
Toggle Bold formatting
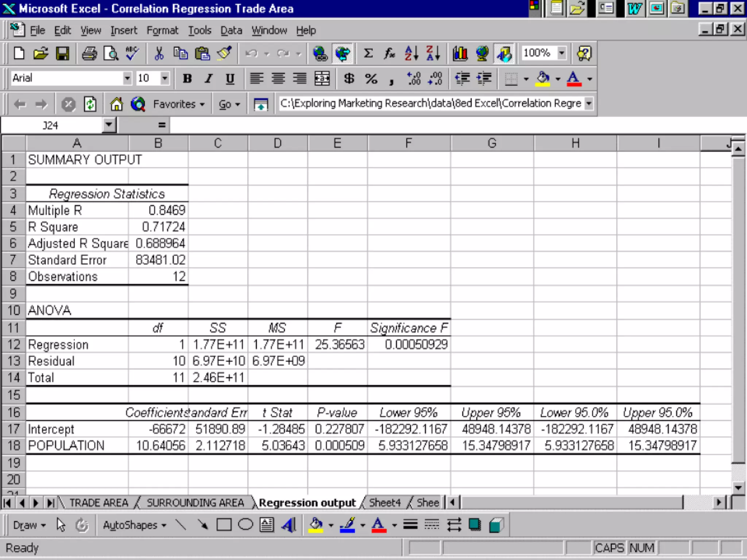(x=187, y=78)
